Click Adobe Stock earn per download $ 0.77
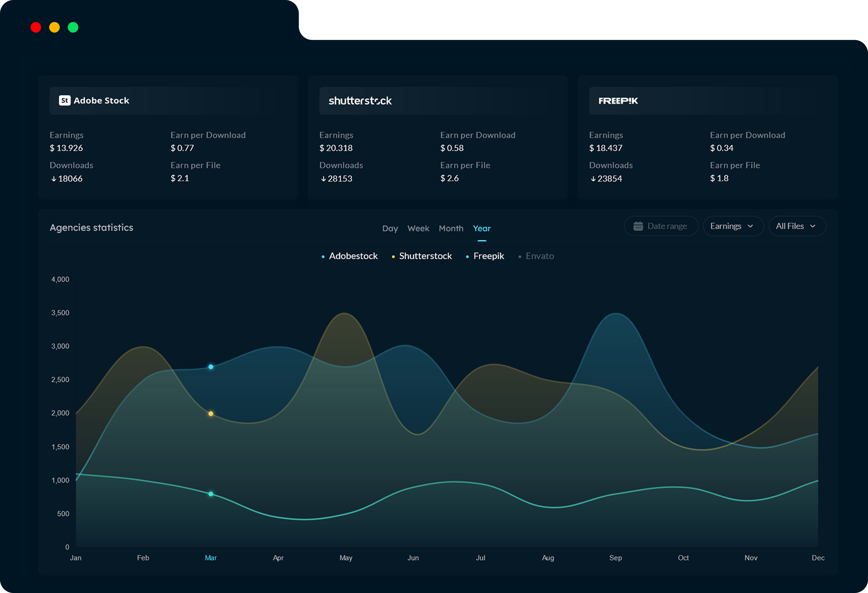This screenshot has width=868, height=593. coord(182,148)
